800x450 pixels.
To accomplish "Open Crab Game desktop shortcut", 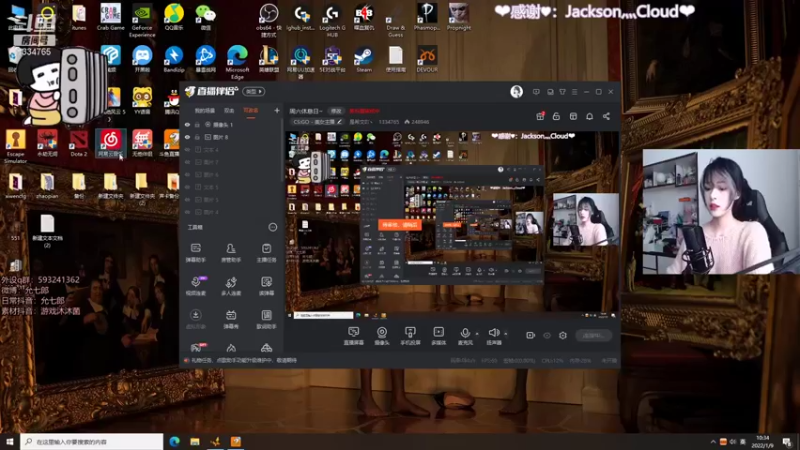I will coord(110,17).
